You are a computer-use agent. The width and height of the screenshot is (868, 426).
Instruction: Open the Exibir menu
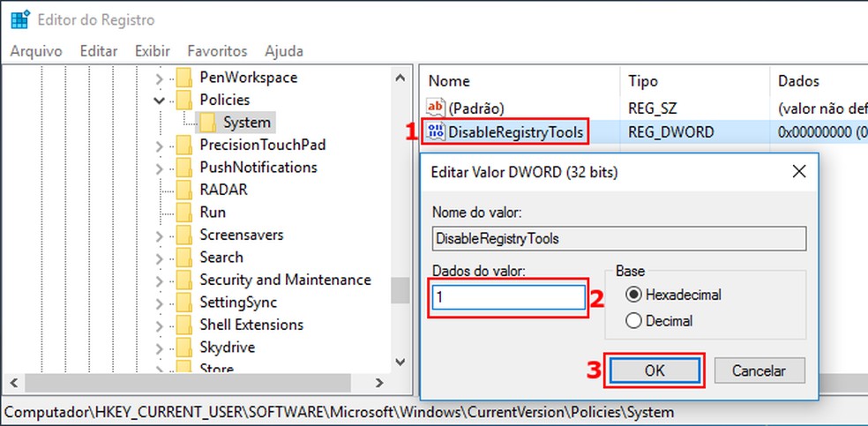(x=153, y=51)
